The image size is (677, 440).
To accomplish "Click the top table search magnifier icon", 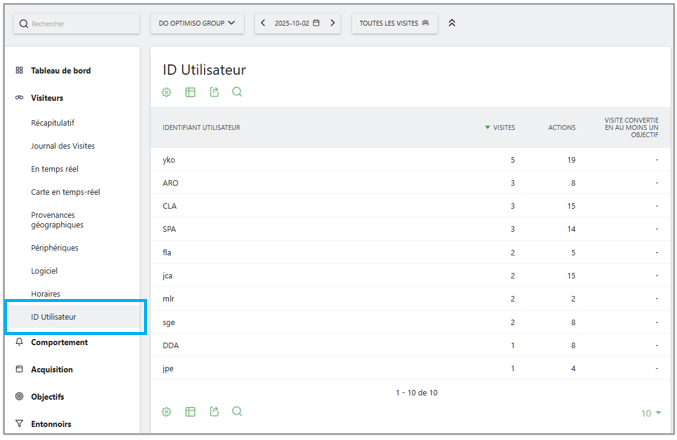I will [237, 92].
